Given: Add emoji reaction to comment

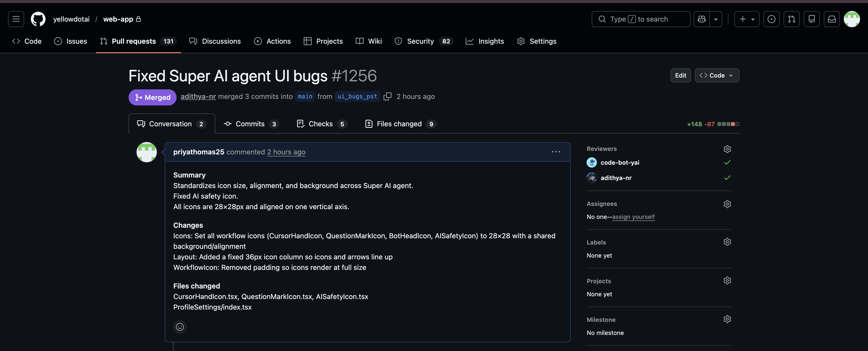Looking at the screenshot, I should [180, 327].
